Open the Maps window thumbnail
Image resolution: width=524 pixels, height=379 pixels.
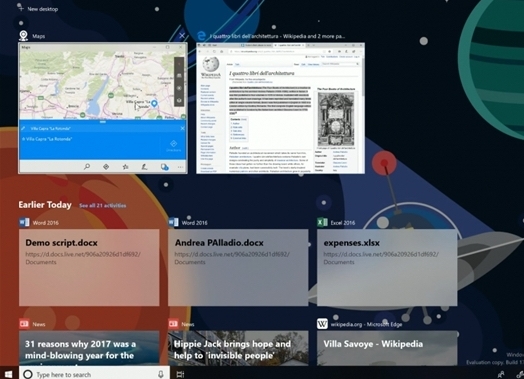click(x=103, y=108)
